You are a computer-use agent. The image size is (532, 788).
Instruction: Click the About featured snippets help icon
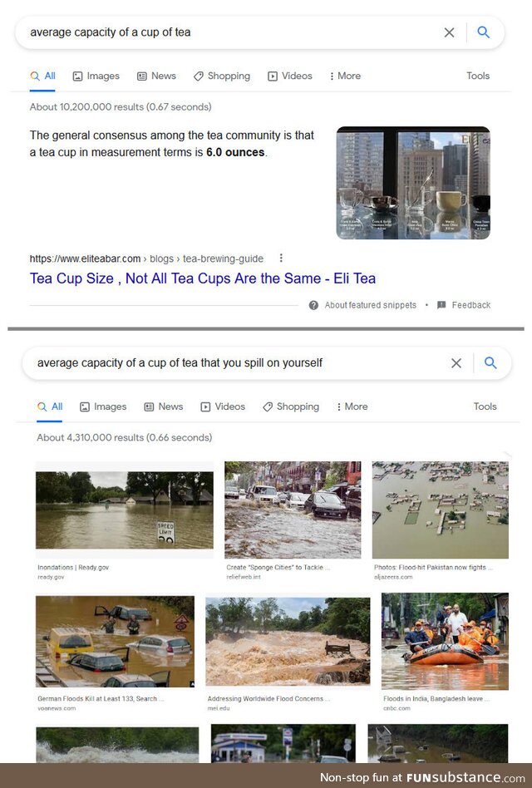(x=313, y=305)
